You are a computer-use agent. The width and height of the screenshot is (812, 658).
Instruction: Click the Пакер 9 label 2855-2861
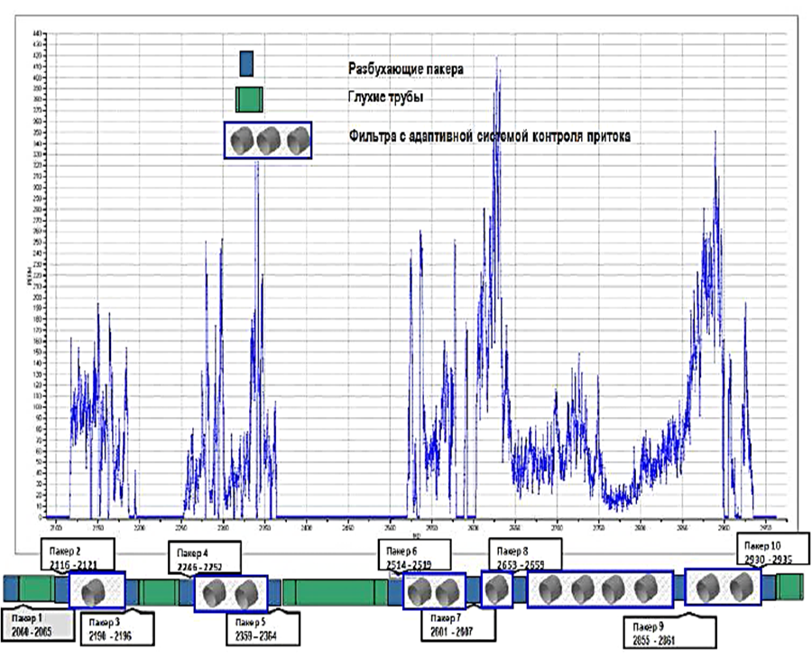pyautogui.click(x=670, y=632)
